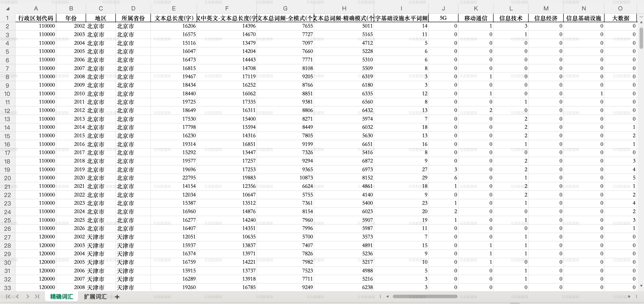The image size is (644, 304).
Task: Select cell with value 7655
Action: click(x=285, y=26)
